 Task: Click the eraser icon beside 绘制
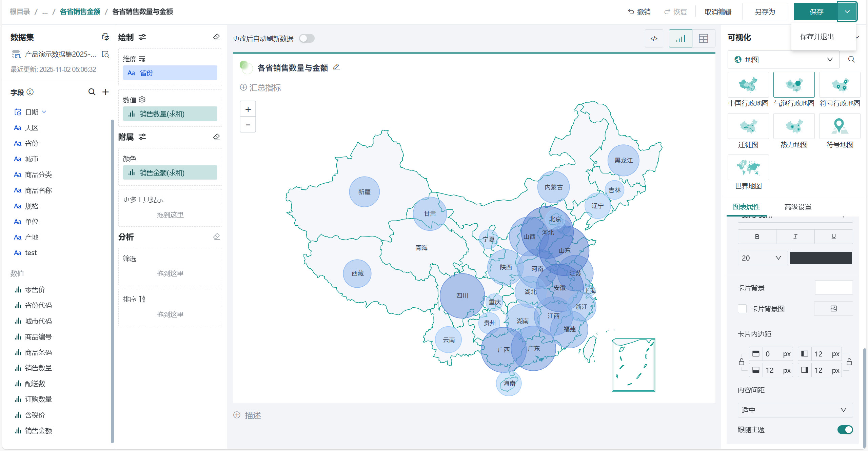(217, 37)
